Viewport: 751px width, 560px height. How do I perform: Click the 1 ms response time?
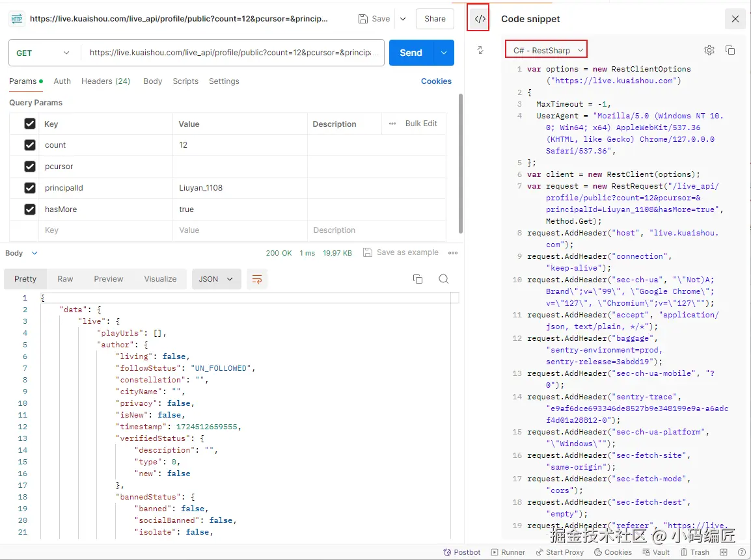307,253
